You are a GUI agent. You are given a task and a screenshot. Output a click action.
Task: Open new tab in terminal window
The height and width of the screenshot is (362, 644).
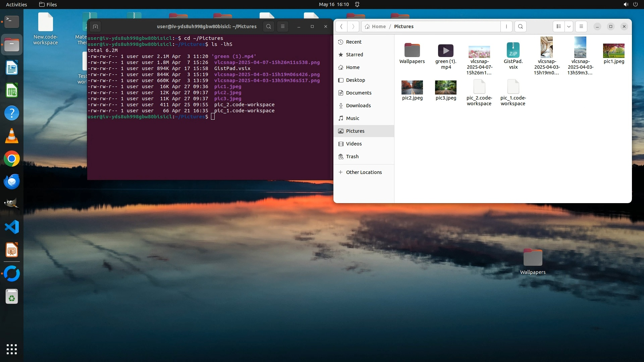[x=95, y=26]
